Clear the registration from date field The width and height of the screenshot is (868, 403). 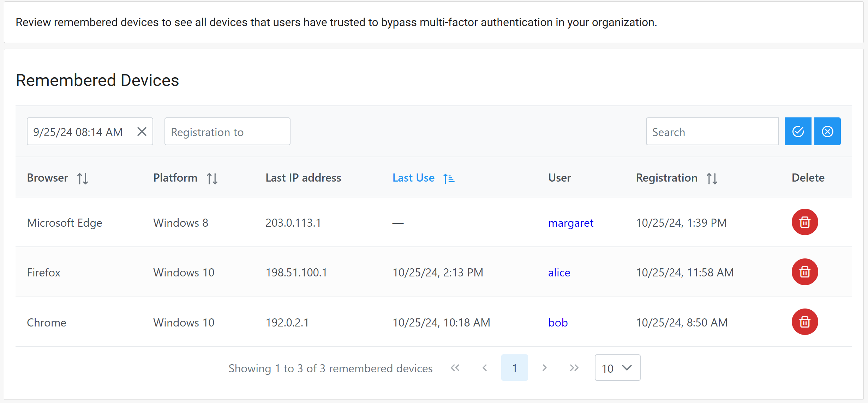(x=142, y=132)
